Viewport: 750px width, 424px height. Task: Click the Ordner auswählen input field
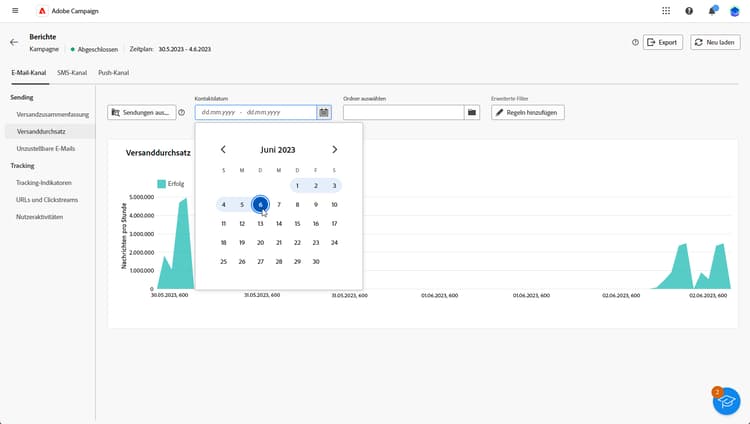[x=403, y=112]
